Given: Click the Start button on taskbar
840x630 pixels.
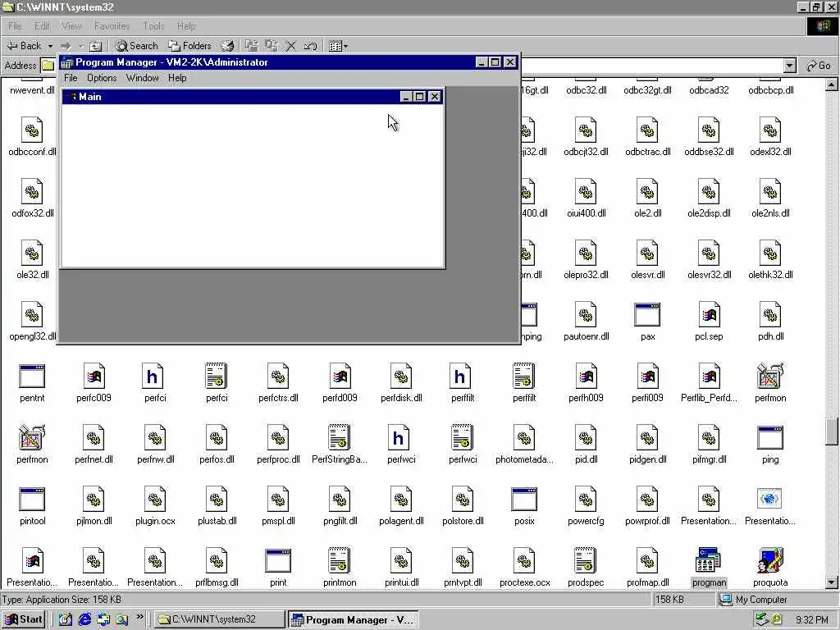Looking at the screenshot, I should point(24,619).
